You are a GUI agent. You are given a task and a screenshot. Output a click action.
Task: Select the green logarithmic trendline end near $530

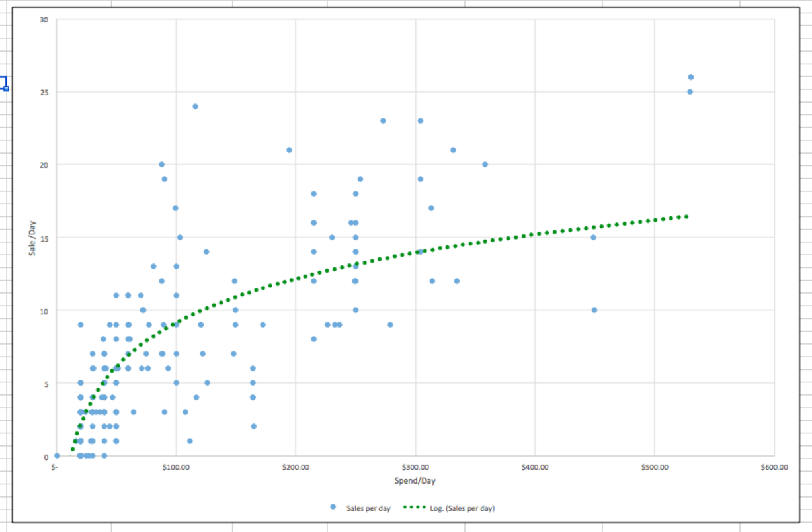[686, 216]
